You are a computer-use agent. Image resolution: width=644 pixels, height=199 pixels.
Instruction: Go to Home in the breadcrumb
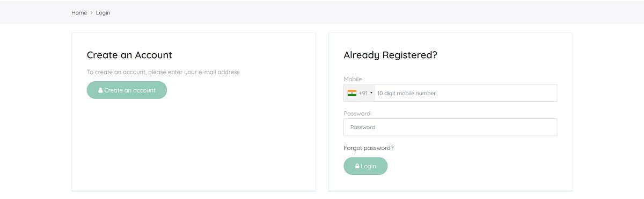79,12
